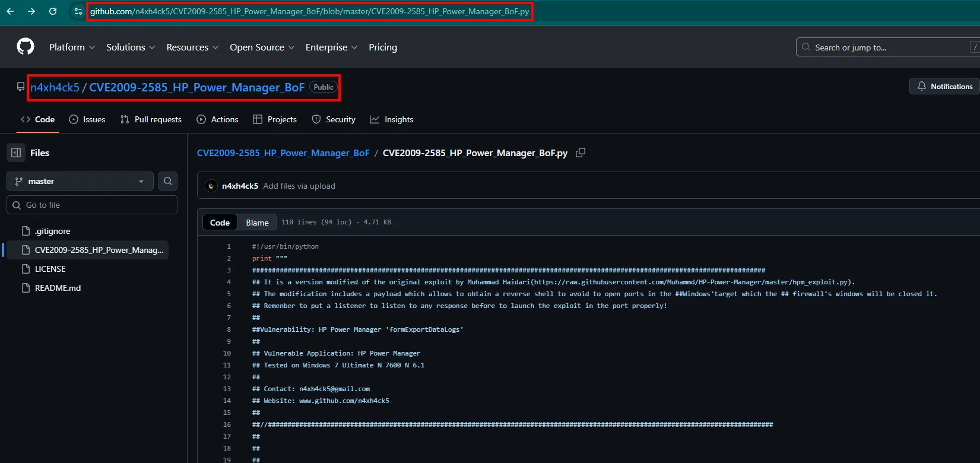Open the master branch selector
Screen dimensions: 980x463
point(80,181)
